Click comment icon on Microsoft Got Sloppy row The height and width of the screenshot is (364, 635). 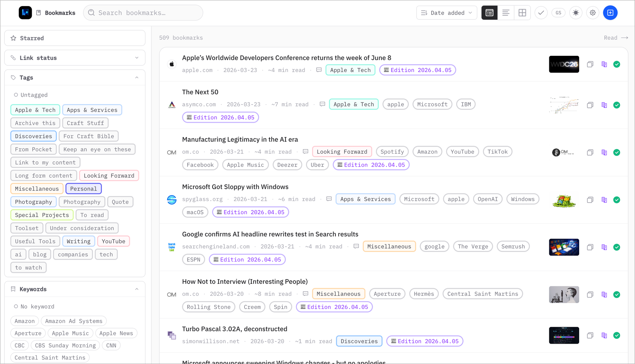(329, 199)
